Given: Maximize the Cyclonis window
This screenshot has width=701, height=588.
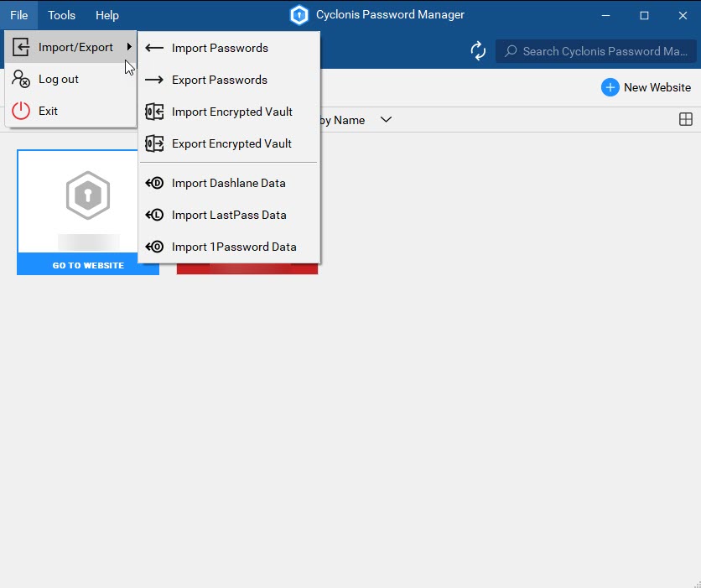Looking at the screenshot, I should [644, 15].
